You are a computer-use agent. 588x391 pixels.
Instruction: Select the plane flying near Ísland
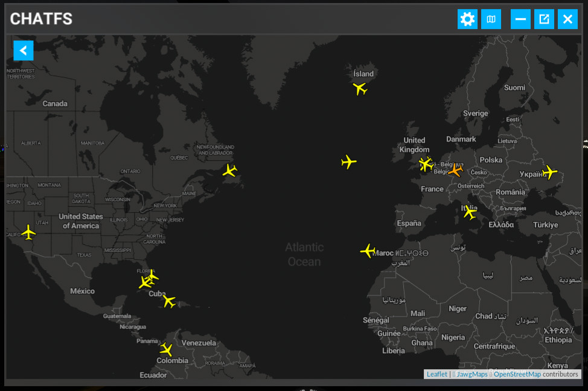(x=360, y=88)
